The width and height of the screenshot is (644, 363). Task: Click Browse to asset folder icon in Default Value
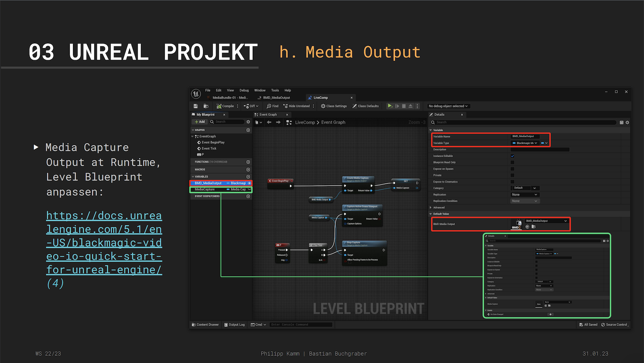coord(533,227)
